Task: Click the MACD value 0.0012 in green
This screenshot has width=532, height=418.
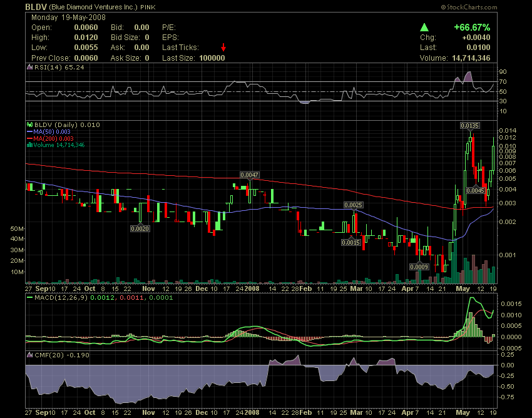Action: [102, 298]
